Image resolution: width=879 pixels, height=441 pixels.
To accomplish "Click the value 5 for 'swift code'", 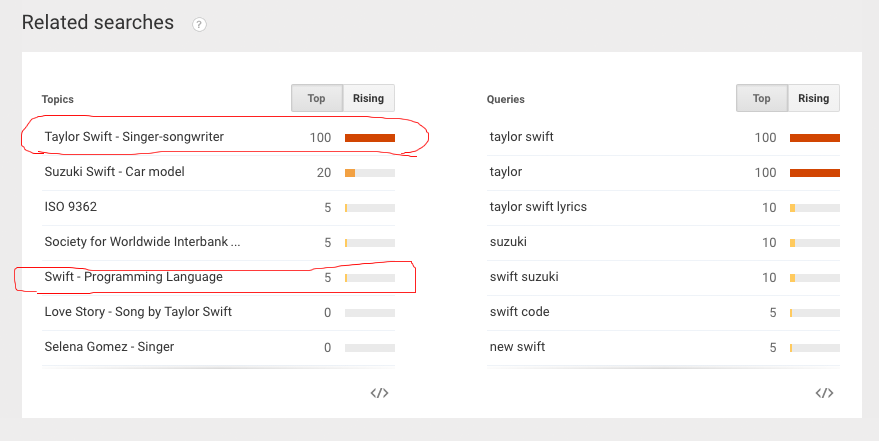I will point(772,313).
